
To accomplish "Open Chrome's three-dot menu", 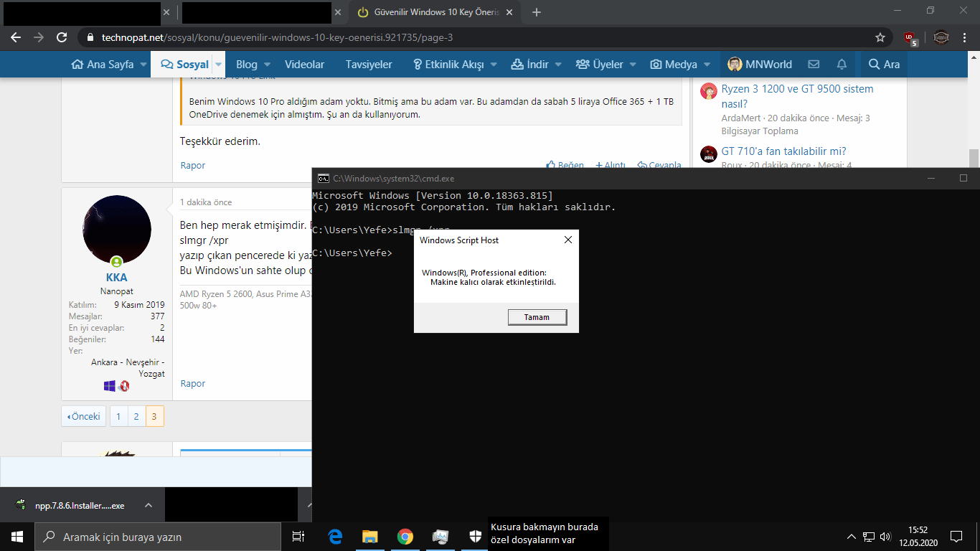I will [x=965, y=37].
